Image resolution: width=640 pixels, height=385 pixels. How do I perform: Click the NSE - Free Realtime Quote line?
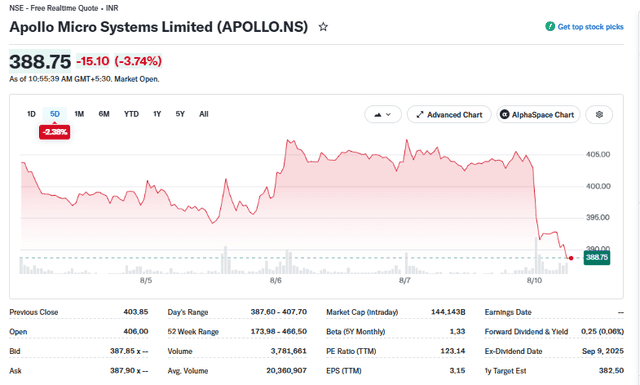click(x=64, y=8)
